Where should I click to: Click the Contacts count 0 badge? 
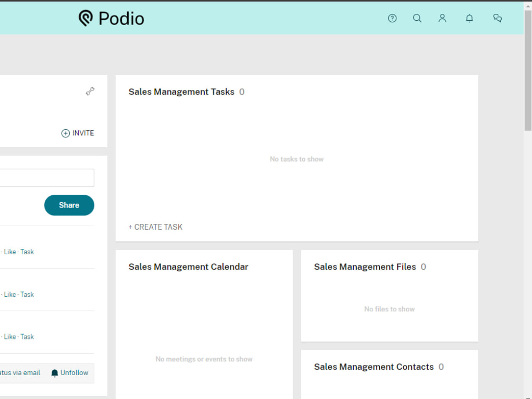click(x=441, y=367)
